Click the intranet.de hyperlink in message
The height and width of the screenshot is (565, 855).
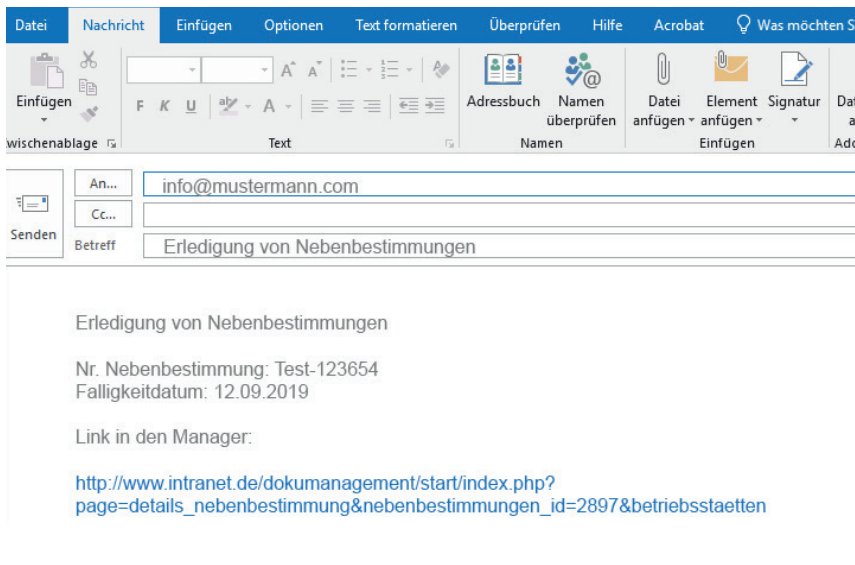pyautogui.click(x=314, y=483)
